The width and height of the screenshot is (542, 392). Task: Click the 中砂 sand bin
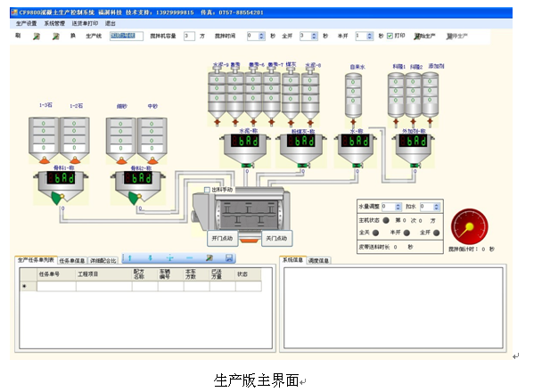pos(152,141)
